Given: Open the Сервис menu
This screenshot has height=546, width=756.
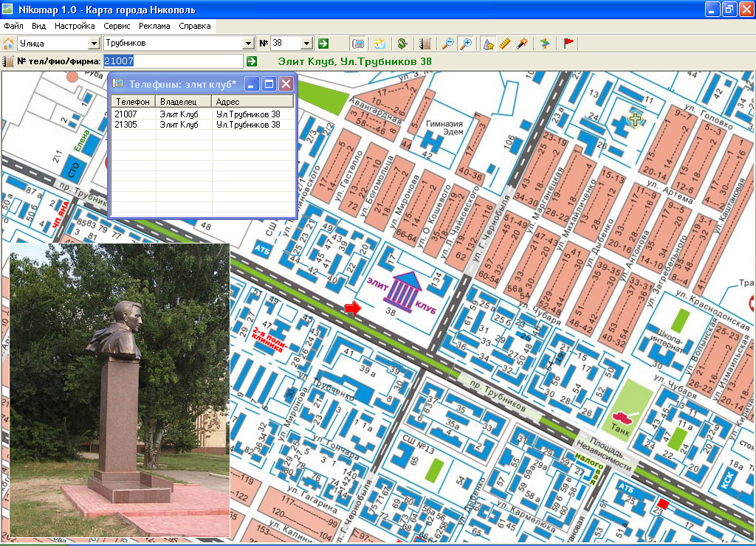Looking at the screenshot, I should tap(117, 26).
